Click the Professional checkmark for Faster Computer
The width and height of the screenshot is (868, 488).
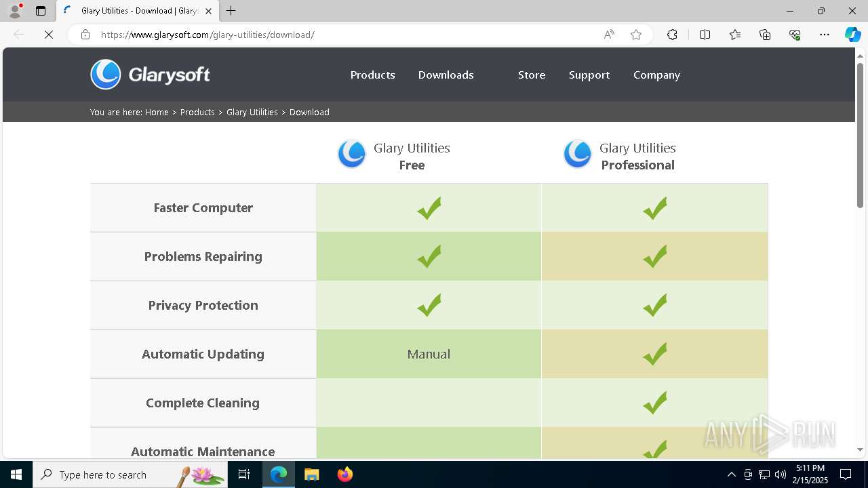[x=655, y=208]
